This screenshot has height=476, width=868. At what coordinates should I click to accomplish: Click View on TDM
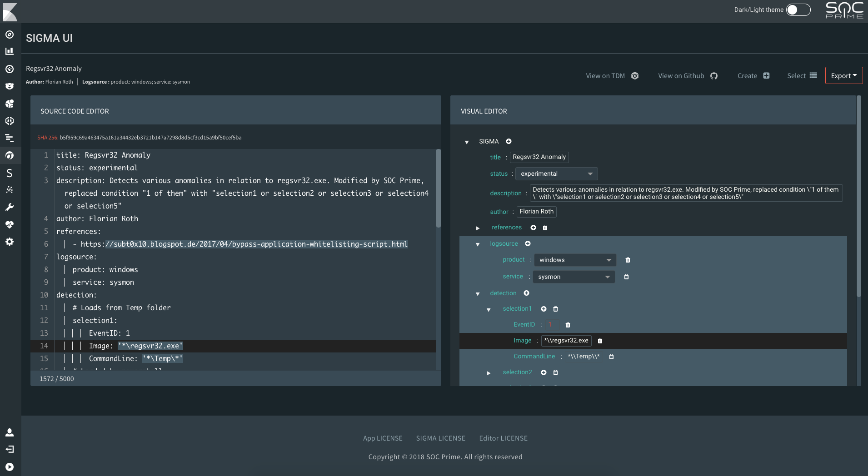point(612,76)
